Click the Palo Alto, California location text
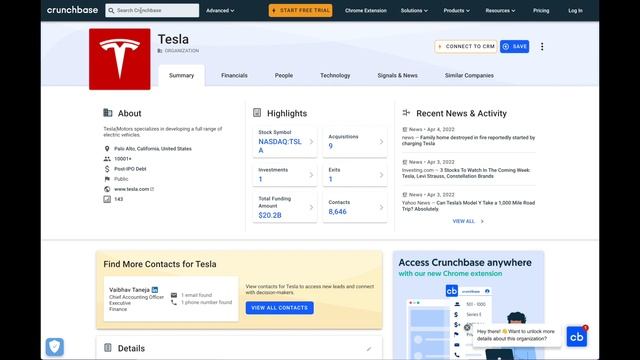This screenshot has height=360, width=640. coord(153,149)
